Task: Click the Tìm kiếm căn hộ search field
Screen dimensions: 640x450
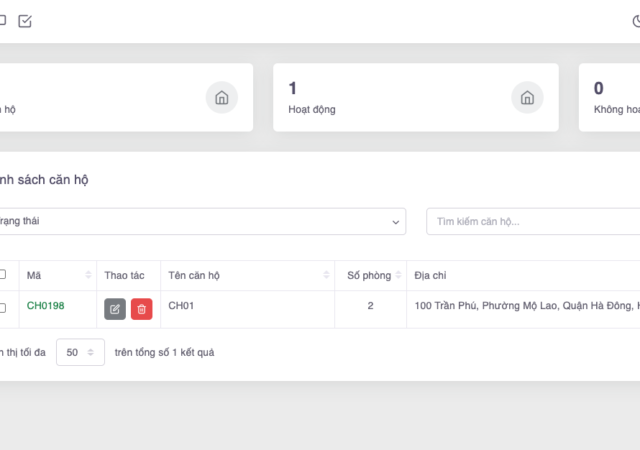Action: (x=532, y=221)
